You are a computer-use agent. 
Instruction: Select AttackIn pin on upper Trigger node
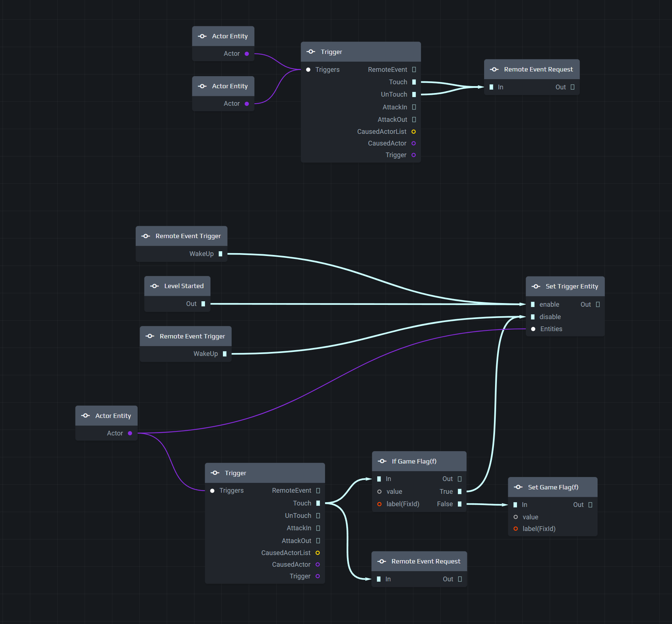pos(414,107)
